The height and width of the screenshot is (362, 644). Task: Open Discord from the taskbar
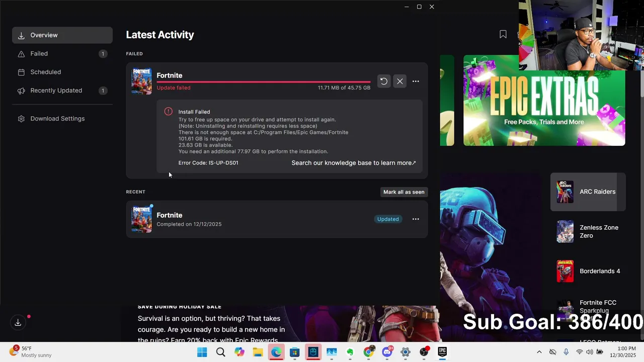[x=387, y=352]
